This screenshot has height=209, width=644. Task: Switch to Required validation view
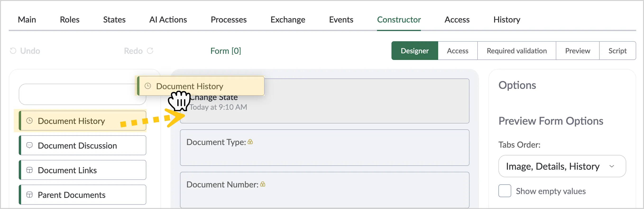click(517, 51)
